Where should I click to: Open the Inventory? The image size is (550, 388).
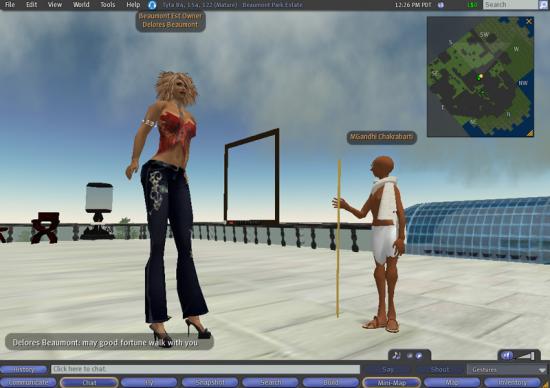coord(512,382)
